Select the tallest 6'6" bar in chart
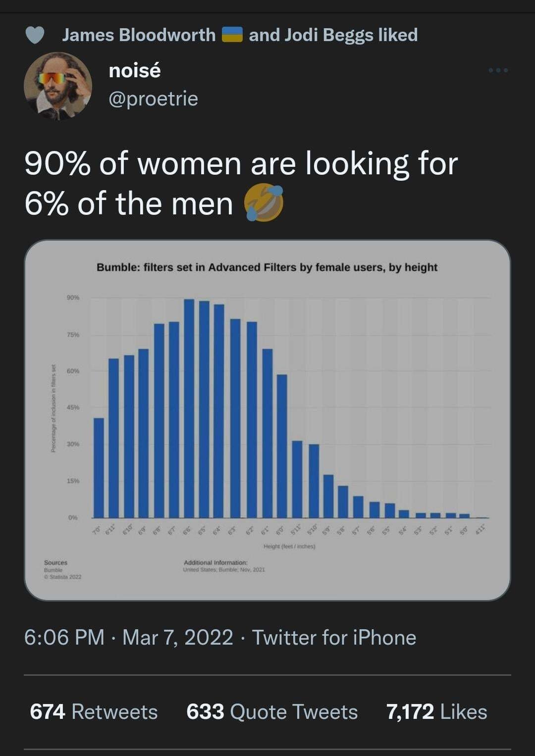Image resolution: width=535 pixels, height=756 pixels. tap(189, 408)
